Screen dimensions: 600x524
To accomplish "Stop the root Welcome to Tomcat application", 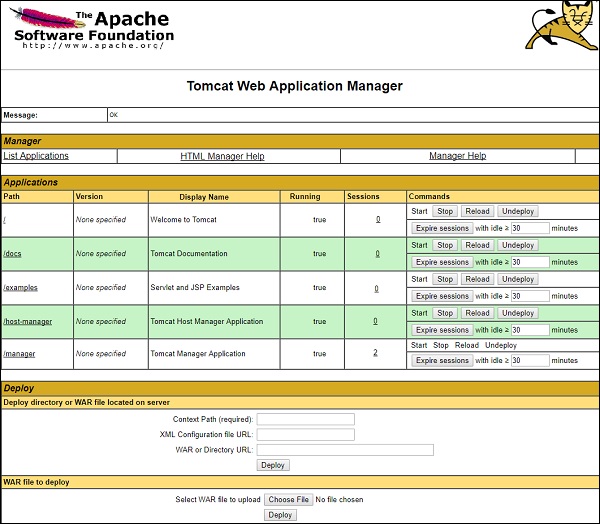I will (x=445, y=211).
